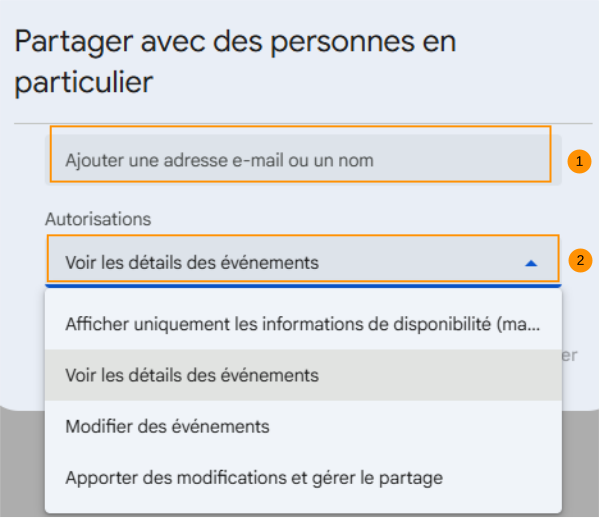Viewport: 600px width, 518px height.
Task: Click the orange number 2 badge
Action: 578,261
